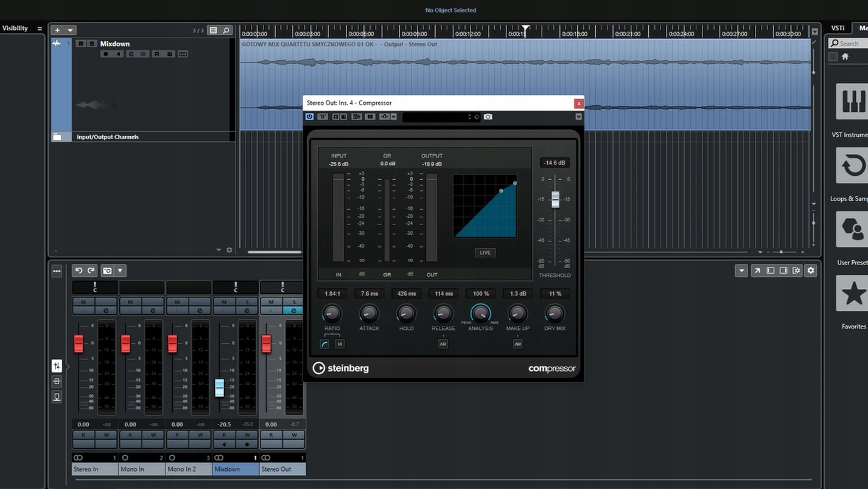
Task: Toggle the Compressor plugin power button
Action: (309, 117)
